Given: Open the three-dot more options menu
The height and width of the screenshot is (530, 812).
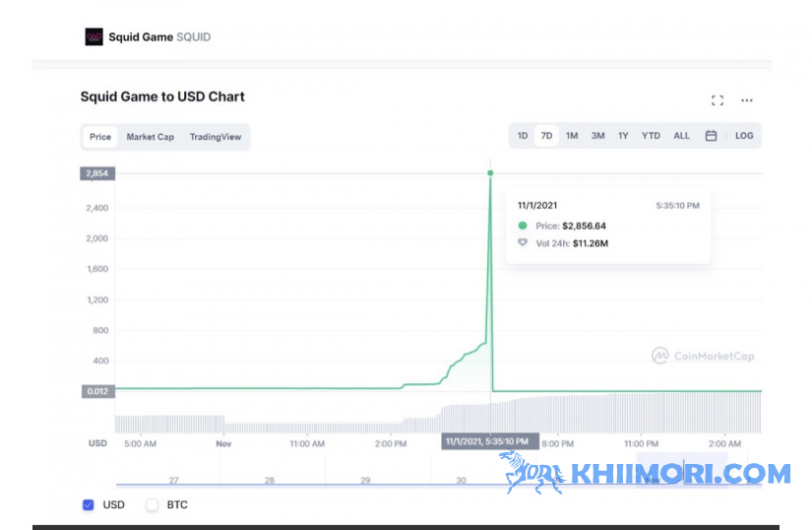Looking at the screenshot, I should click(x=747, y=99).
